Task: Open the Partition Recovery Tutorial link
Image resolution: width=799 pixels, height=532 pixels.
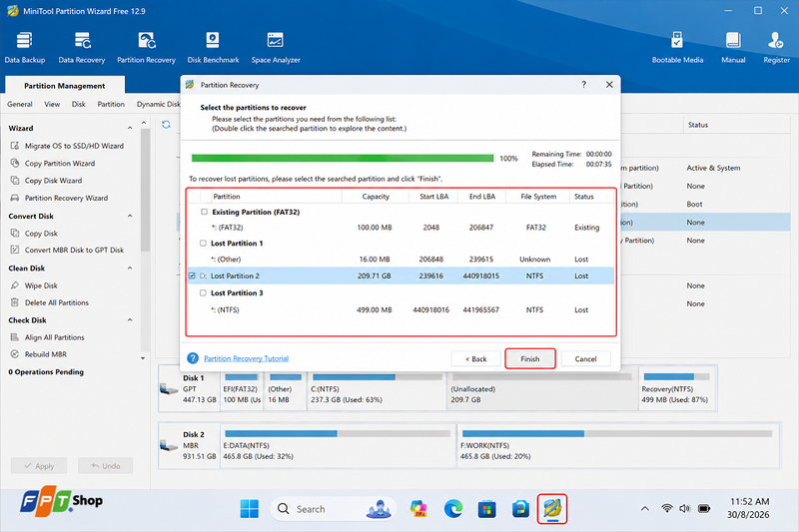Action: click(246, 358)
